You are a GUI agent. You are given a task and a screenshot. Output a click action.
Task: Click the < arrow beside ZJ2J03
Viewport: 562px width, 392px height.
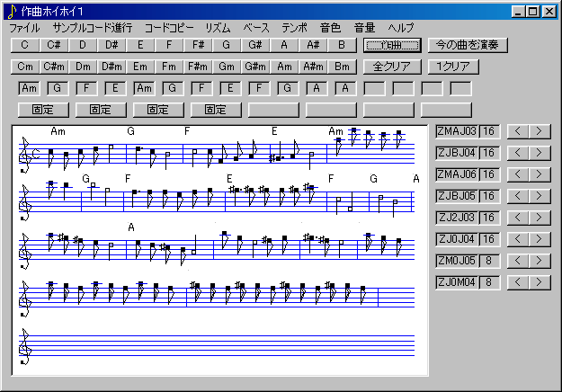[518, 218]
